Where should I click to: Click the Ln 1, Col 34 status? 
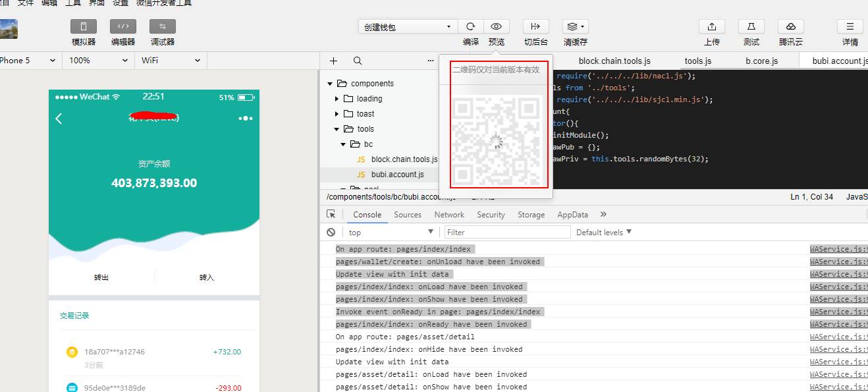[811, 197]
